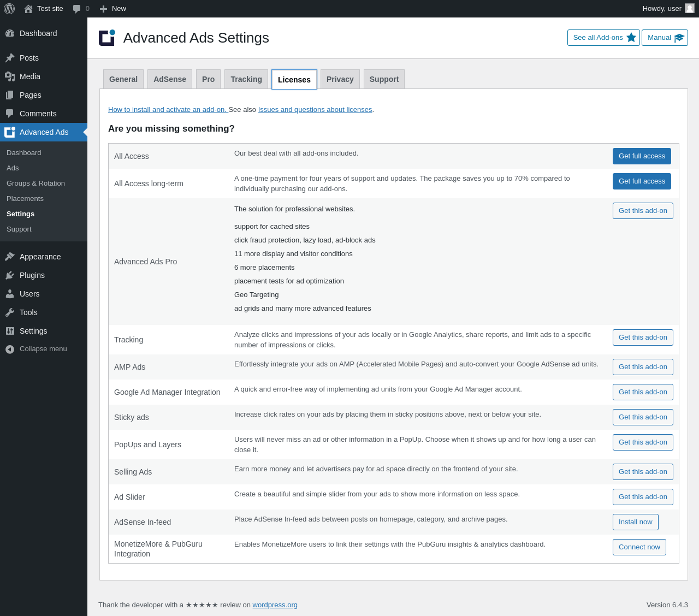This screenshot has height=616, width=699.
Task: Click the user avatar icon
Action: [690, 8]
